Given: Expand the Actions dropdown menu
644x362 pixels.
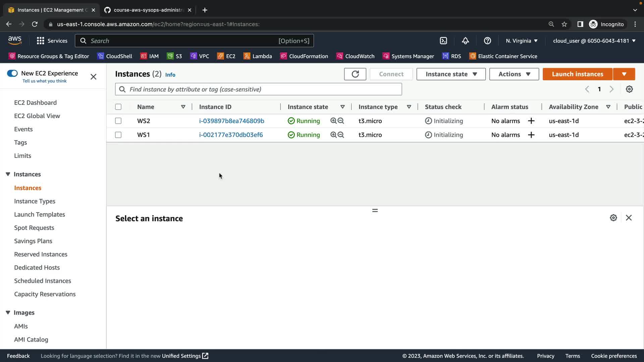Looking at the screenshot, I should pos(514,74).
